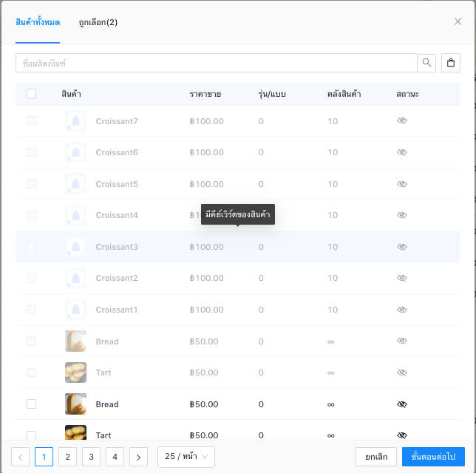
Task: Click the Croissant6 price ฿100.00
Action: point(206,152)
